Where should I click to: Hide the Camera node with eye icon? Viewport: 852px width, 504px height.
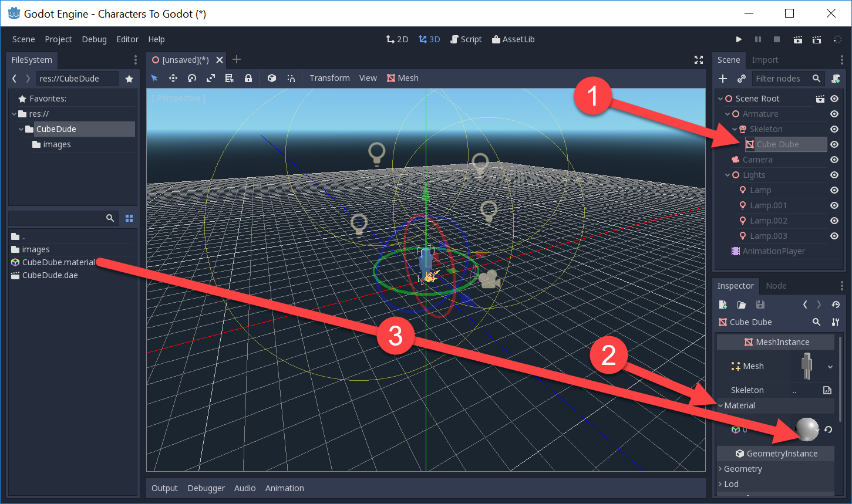pyautogui.click(x=834, y=160)
